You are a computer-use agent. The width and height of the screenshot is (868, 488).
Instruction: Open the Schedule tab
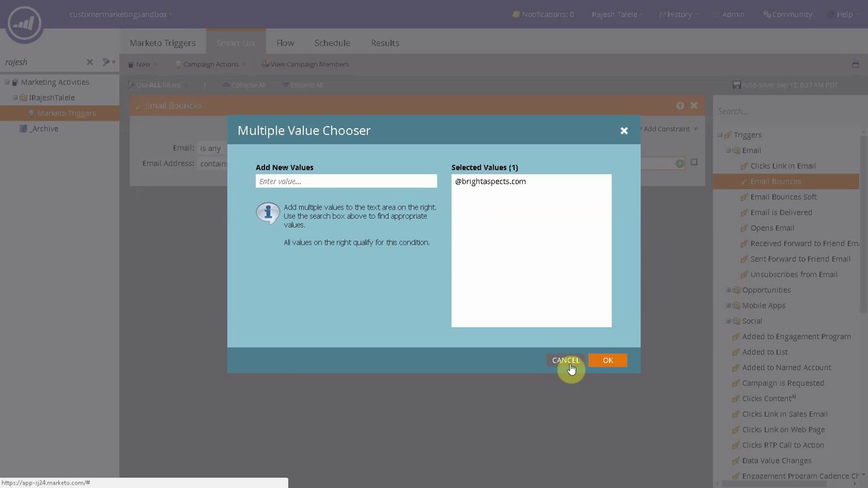pos(332,43)
